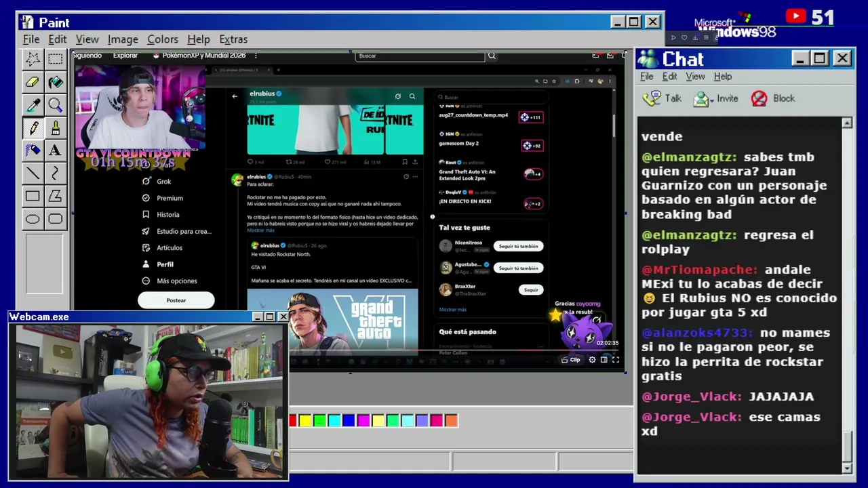Click the Block icon in Chat toolbar

tap(759, 99)
